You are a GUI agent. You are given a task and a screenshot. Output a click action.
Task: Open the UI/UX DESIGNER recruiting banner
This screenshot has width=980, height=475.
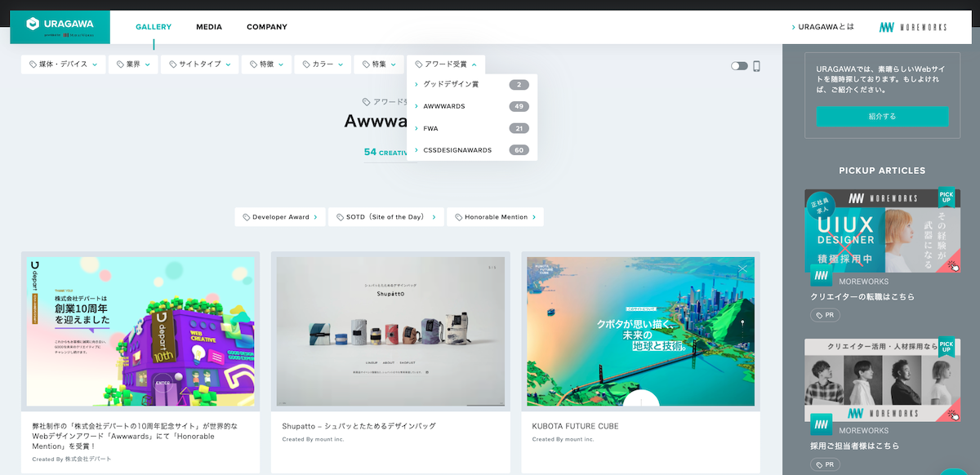pos(882,231)
